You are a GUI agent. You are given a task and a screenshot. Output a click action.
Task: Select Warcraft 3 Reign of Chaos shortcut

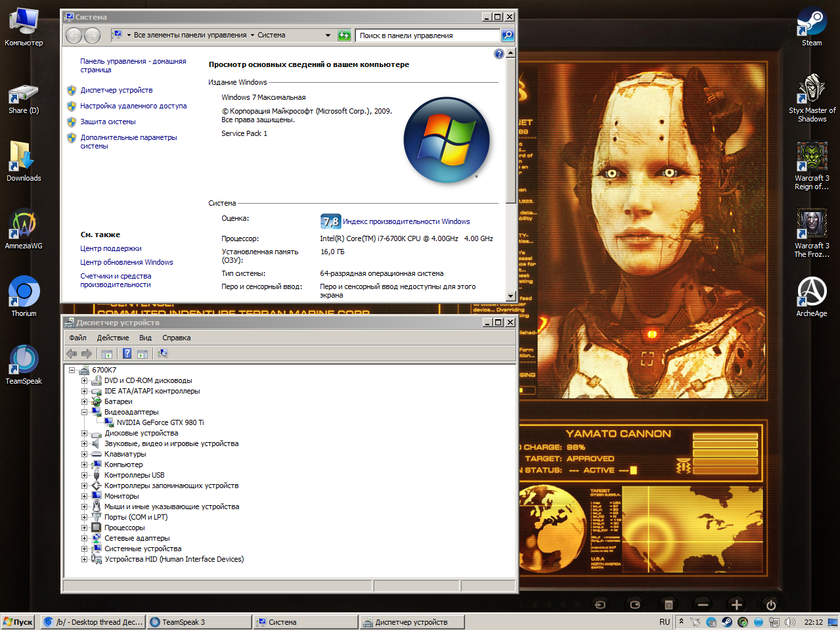pos(812,166)
